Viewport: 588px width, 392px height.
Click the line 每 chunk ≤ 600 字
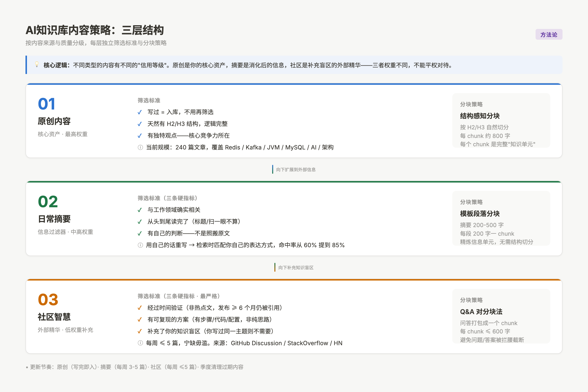pyautogui.click(x=485, y=331)
